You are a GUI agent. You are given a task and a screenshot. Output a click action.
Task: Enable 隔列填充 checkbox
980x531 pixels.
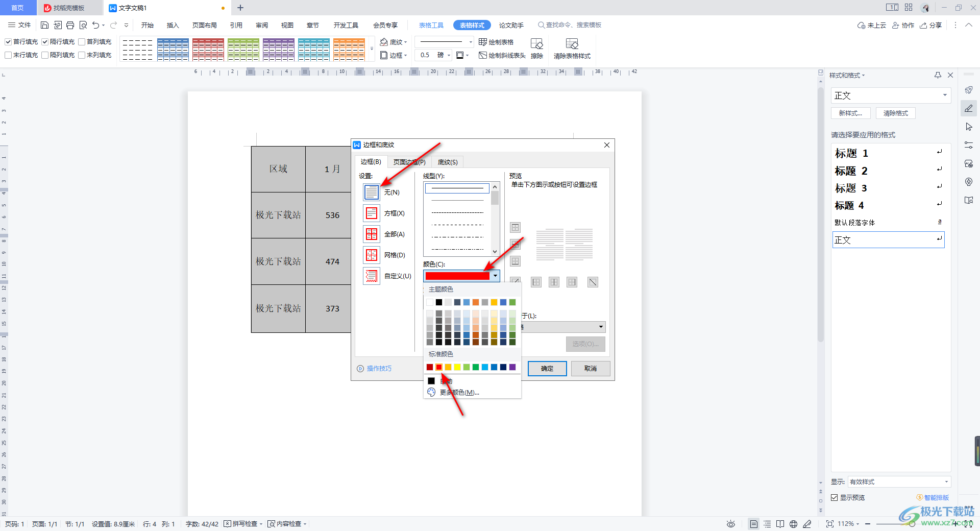coord(45,55)
